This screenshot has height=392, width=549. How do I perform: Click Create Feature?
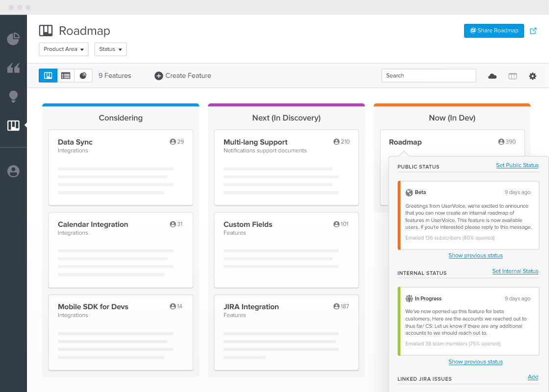point(183,75)
